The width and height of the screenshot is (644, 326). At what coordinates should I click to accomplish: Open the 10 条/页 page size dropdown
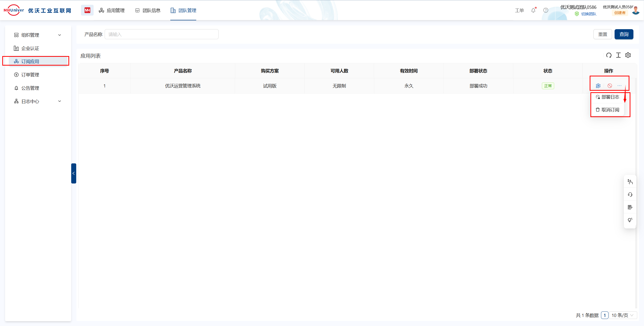(623, 315)
